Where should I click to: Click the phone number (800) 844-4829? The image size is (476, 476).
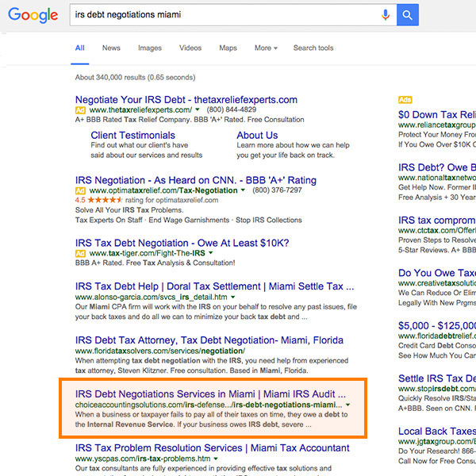[x=232, y=109]
